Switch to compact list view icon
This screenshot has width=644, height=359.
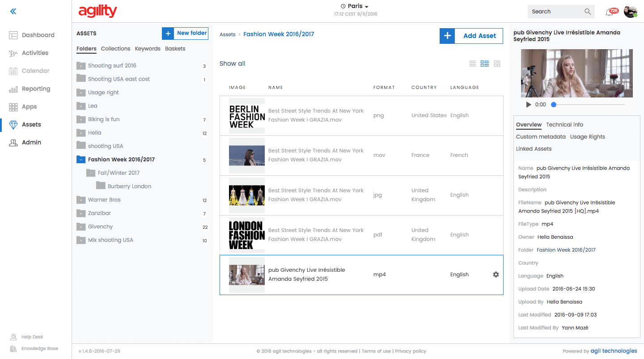coord(472,63)
